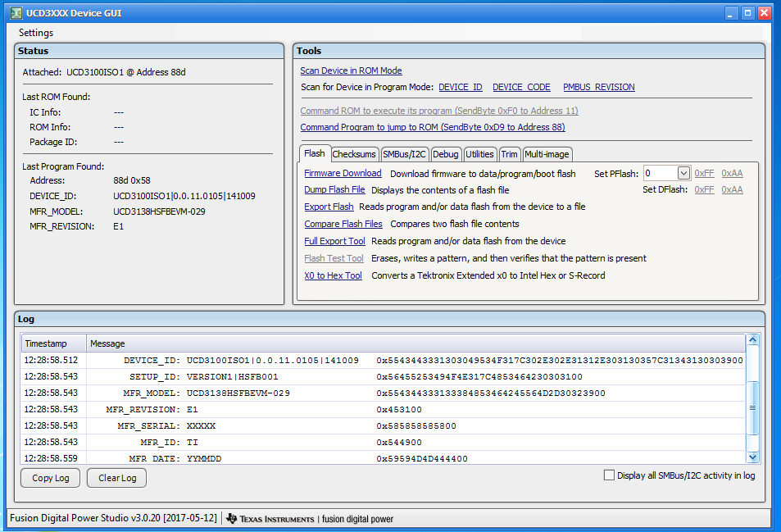Viewport: 781px width, 532px height.
Task: Expand the Set PFlash dropdown arrow
Action: [x=683, y=173]
